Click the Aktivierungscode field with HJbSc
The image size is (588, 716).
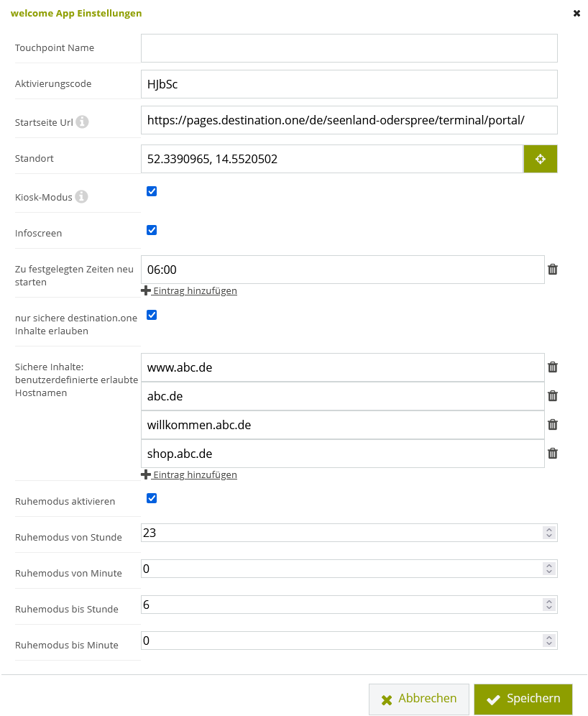pos(349,84)
